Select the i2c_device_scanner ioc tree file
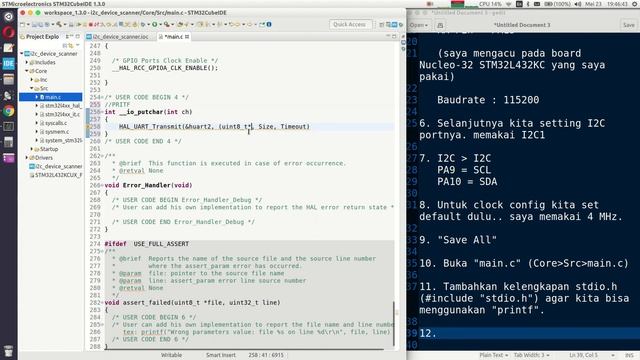This screenshot has width=640, height=360. pyautogui.click(x=56, y=166)
